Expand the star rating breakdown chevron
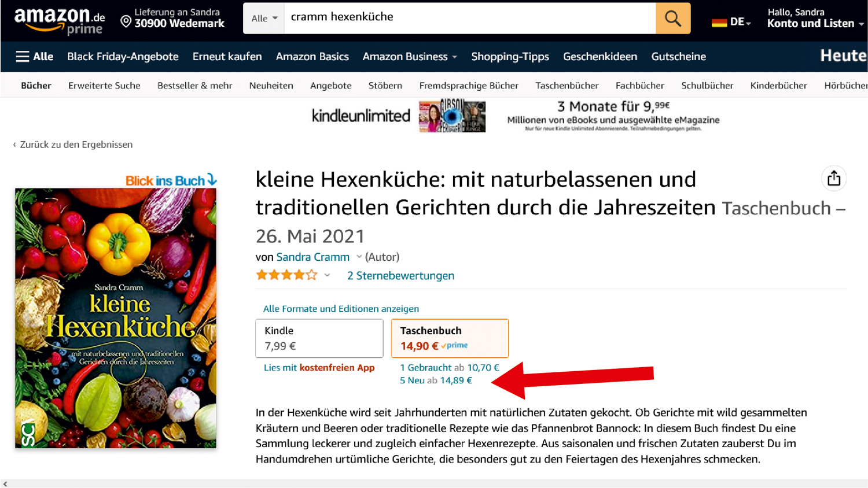This screenshot has width=868, height=488. coord(327,275)
